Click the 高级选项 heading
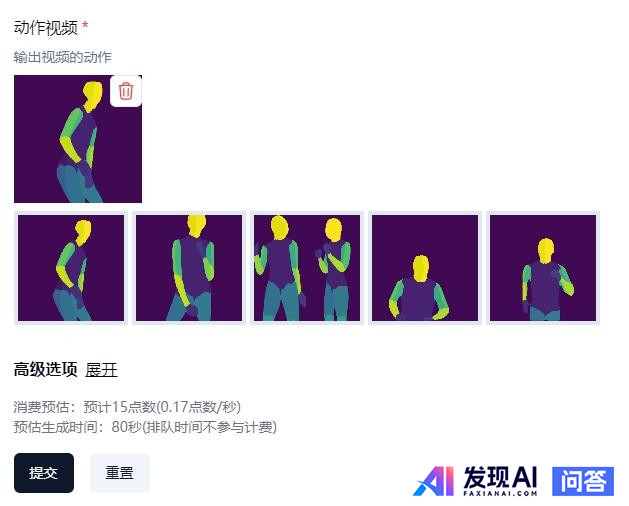Image resolution: width=629 pixels, height=506 pixels. [45, 370]
